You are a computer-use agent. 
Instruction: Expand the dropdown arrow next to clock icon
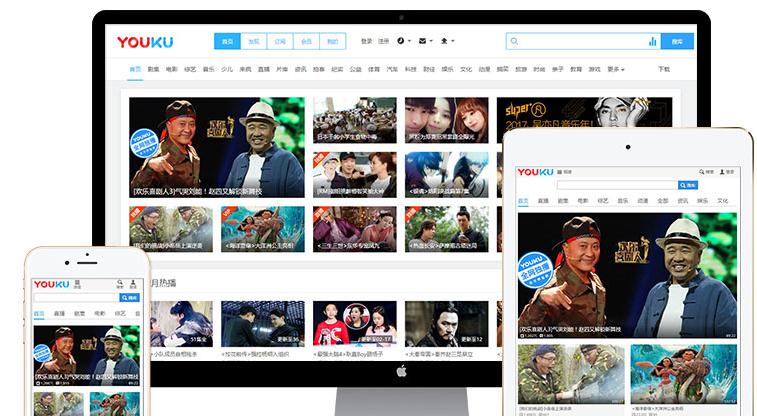(409, 41)
